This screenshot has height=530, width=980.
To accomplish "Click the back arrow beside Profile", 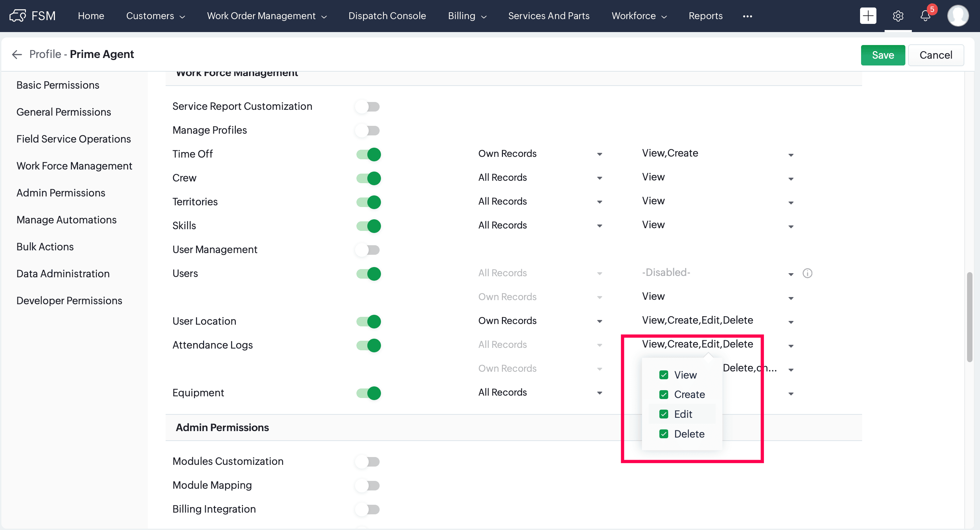I will point(17,55).
